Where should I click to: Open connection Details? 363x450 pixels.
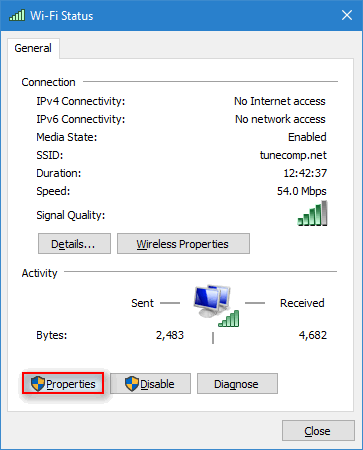[74, 244]
